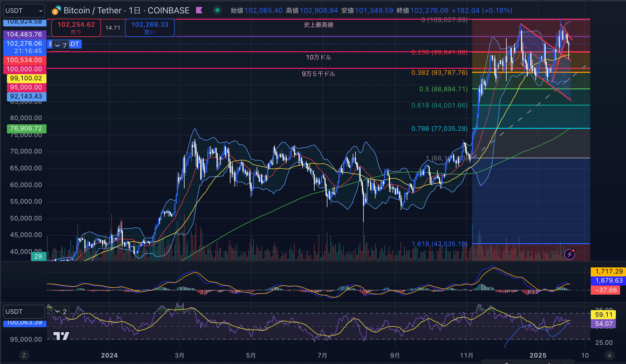Click the red 95,000.00 price tag
The image size is (626, 364).
(26, 87)
